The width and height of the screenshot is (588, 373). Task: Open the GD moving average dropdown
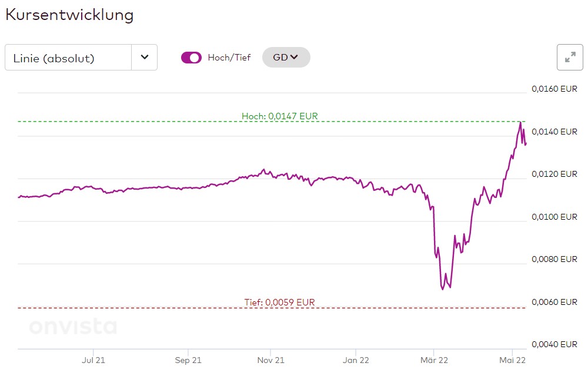[286, 58]
